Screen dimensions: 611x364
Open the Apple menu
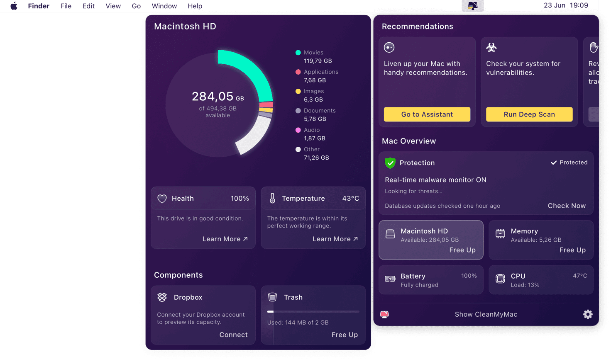(14, 6)
